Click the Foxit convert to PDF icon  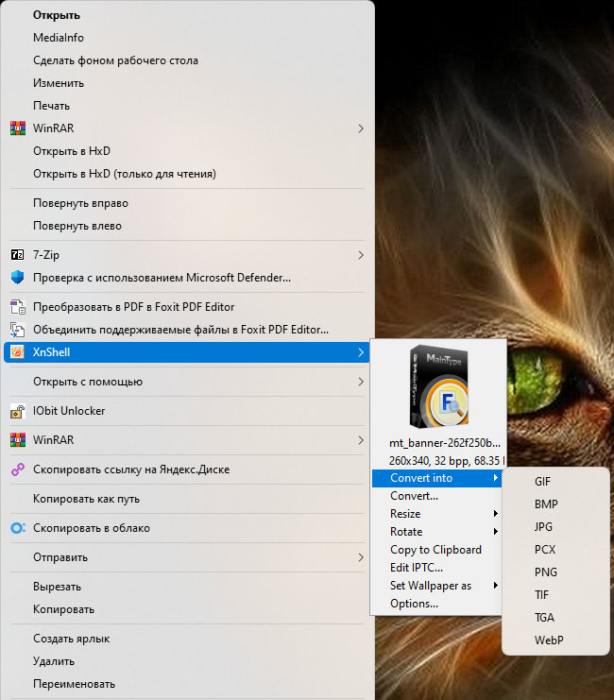point(17,307)
